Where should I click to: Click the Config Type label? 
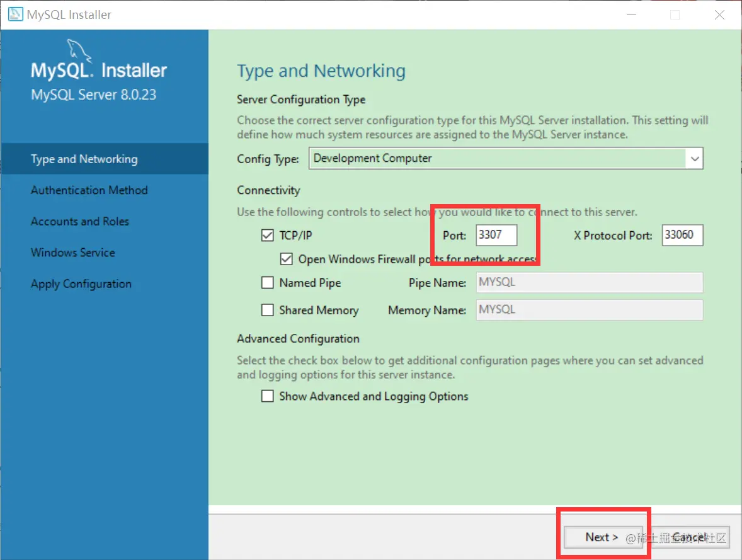(x=268, y=159)
